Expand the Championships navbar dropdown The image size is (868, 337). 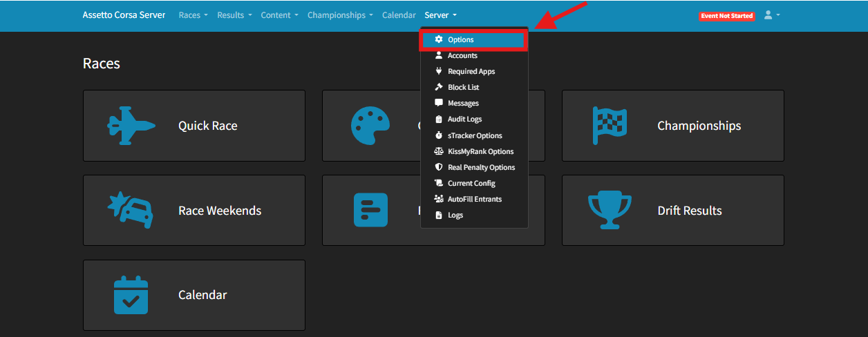tap(341, 15)
